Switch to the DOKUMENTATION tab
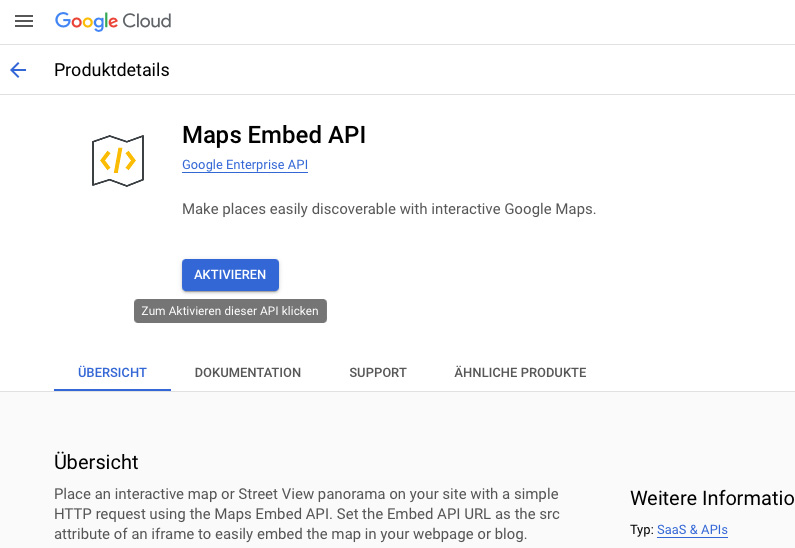Screen dimensions: 795x548 248,373
